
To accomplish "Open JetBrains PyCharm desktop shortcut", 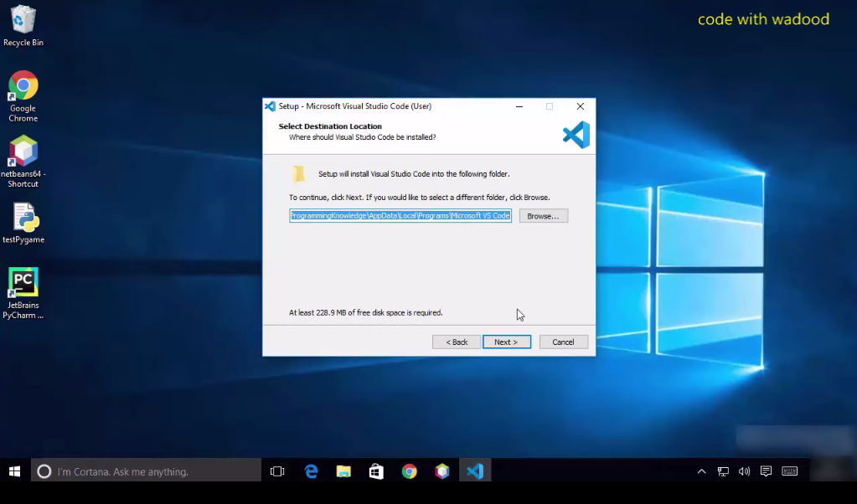I will click(x=23, y=293).
